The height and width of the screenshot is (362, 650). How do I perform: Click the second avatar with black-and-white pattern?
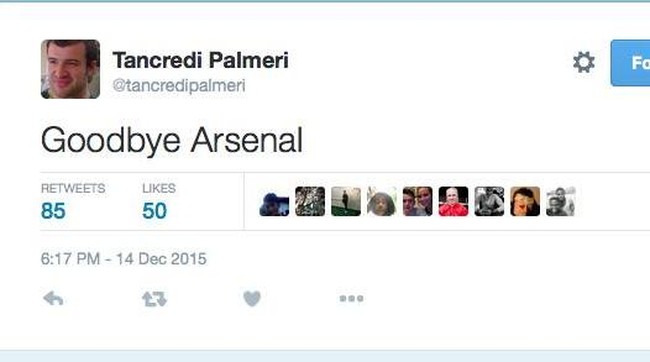(310, 202)
